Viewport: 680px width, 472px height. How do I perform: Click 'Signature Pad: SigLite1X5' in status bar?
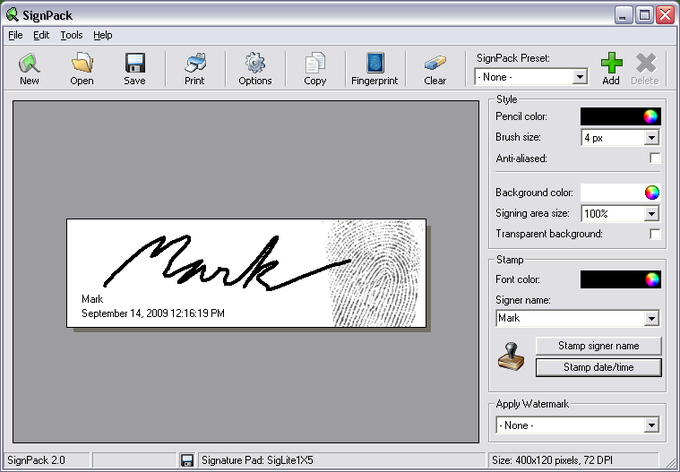(x=257, y=460)
